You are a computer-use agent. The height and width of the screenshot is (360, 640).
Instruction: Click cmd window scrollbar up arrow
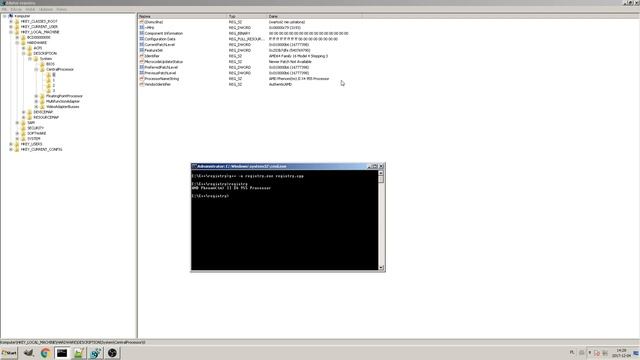(x=381, y=173)
